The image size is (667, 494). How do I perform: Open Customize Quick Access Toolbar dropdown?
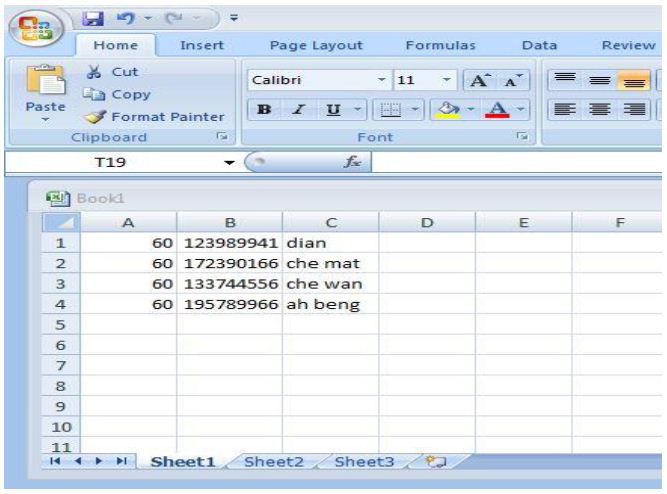pyautogui.click(x=234, y=18)
